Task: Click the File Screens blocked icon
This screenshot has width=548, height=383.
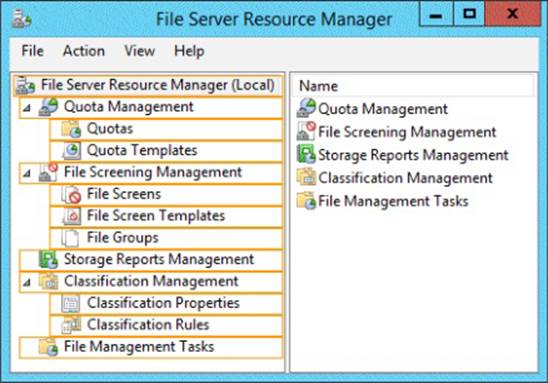Action: click(x=72, y=195)
